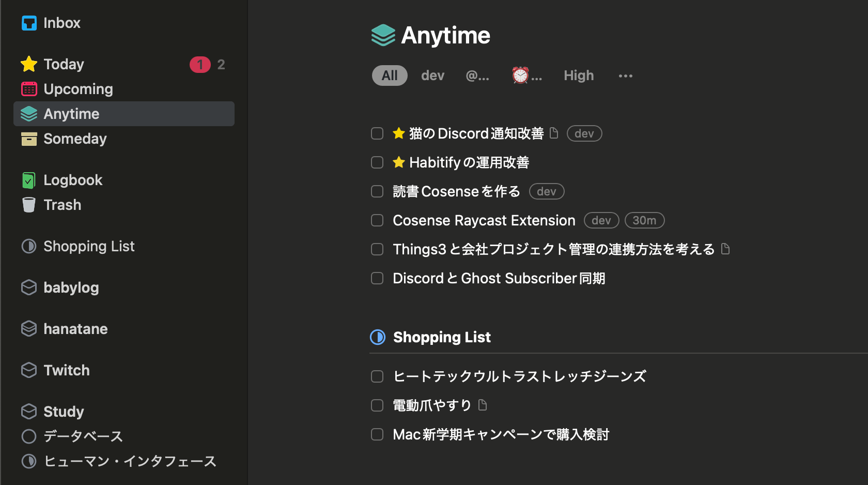Image resolution: width=868 pixels, height=485 pixels.
Task: Click the note icon beside 電動爪やすり
Action: [x=483, y=405]
